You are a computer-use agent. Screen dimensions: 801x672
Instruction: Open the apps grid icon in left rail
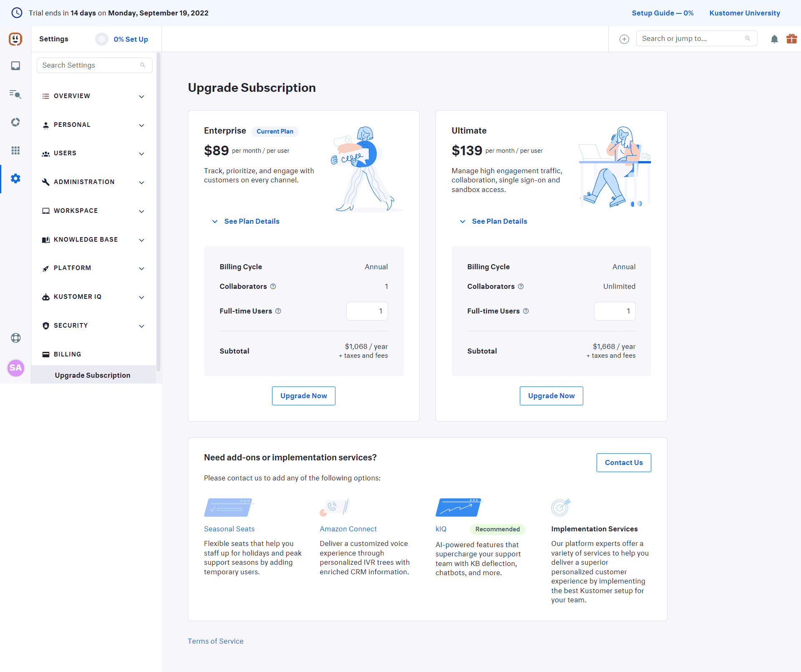pyautogui.click(x=15, y=150)
